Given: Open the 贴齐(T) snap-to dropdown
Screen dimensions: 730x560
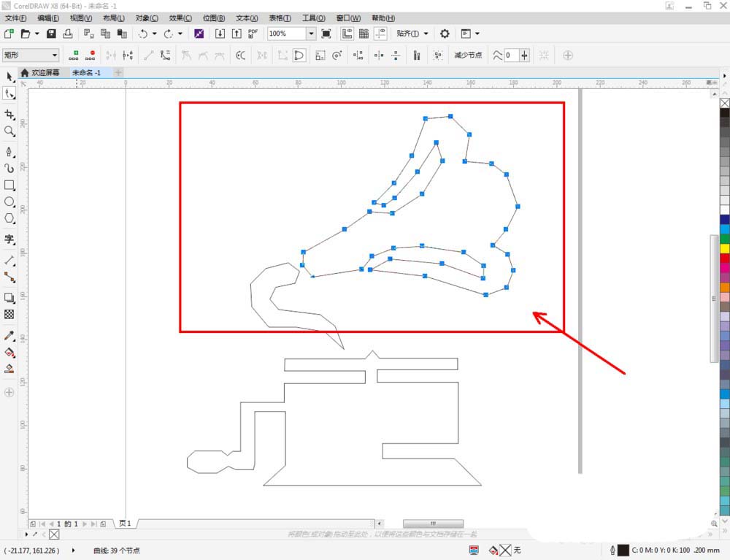Looking at the screenshot, I should pyautogui.click(x=412, y=34).
